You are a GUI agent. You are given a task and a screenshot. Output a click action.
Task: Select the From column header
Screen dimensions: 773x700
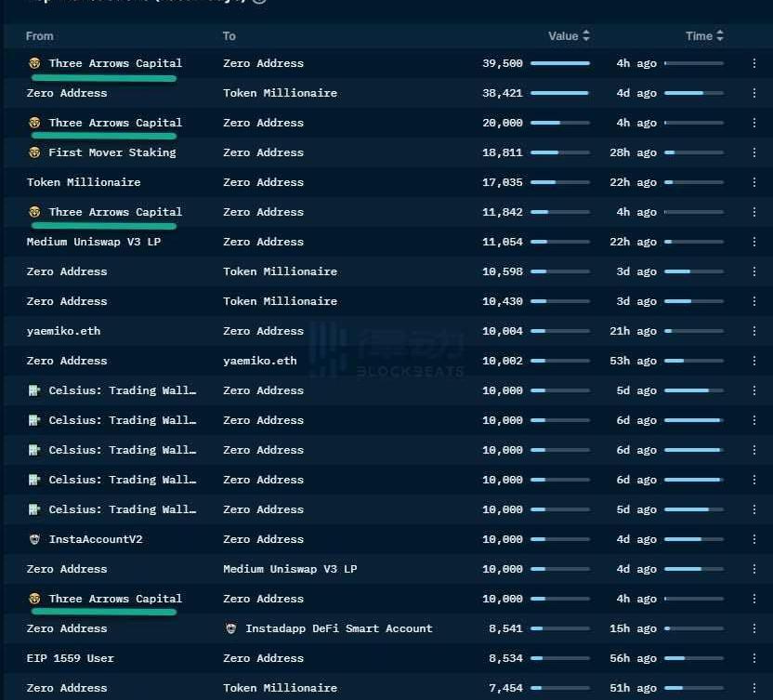point(40,36)
